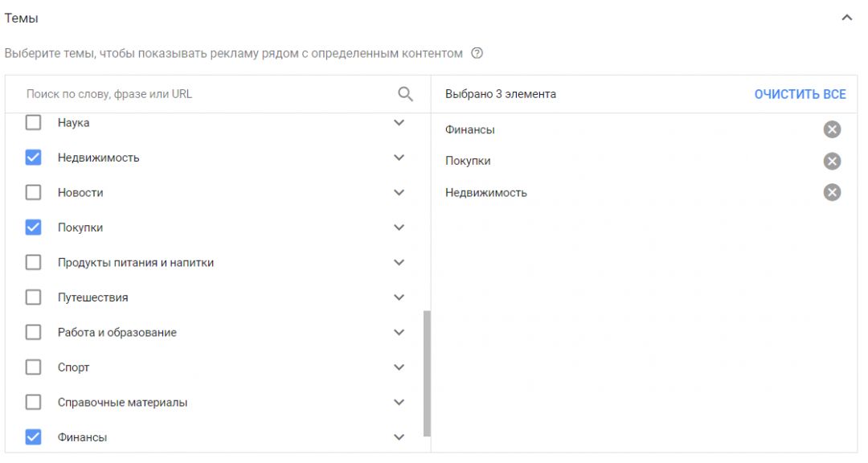The image size is (868, 463).
Task: Click the Наука label text
Action: click(74, 123)
